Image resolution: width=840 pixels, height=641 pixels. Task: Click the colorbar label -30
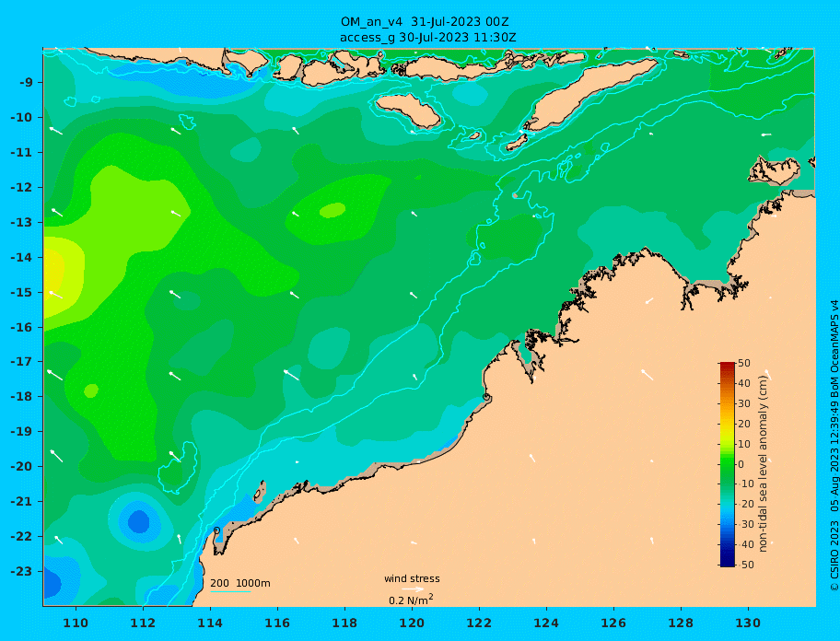click(x=744, y=524)
